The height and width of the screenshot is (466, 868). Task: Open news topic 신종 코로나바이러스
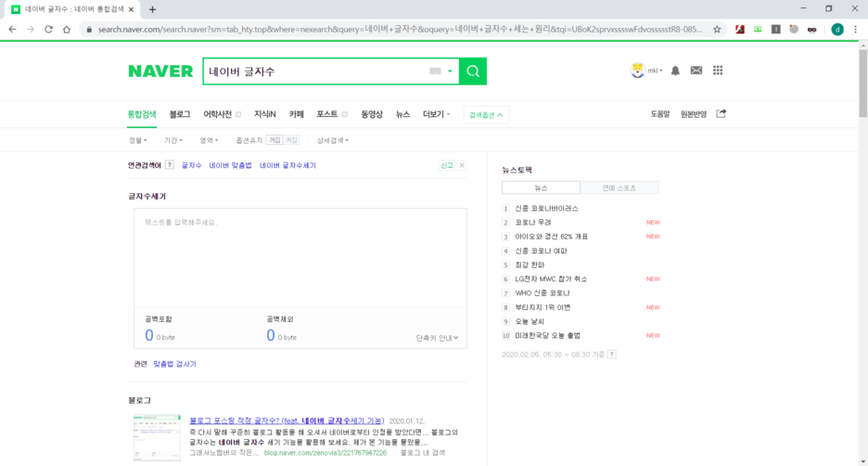pyautogui.click(x=546, y=208)
